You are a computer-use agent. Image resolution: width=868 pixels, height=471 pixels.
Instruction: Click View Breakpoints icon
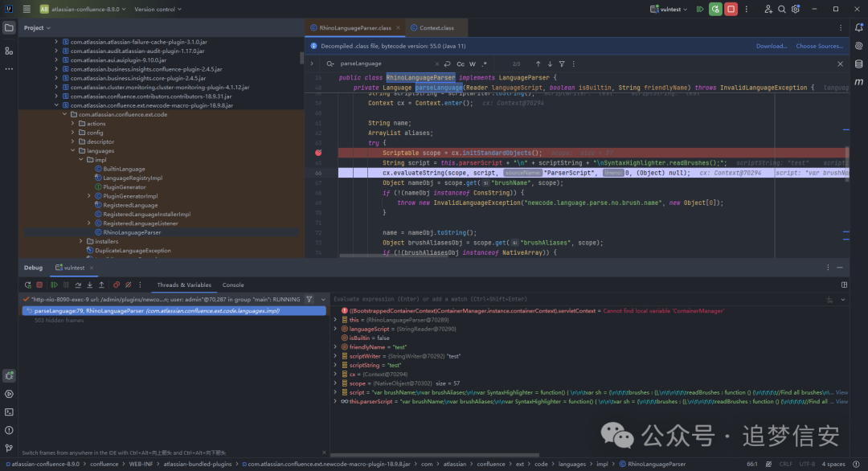[117, 285]
